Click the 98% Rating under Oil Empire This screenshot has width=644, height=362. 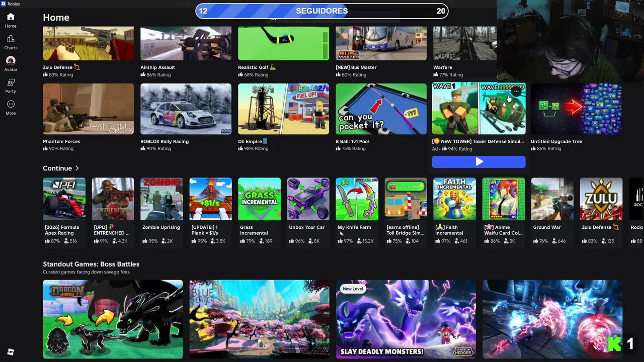click(x=253, y=149)
